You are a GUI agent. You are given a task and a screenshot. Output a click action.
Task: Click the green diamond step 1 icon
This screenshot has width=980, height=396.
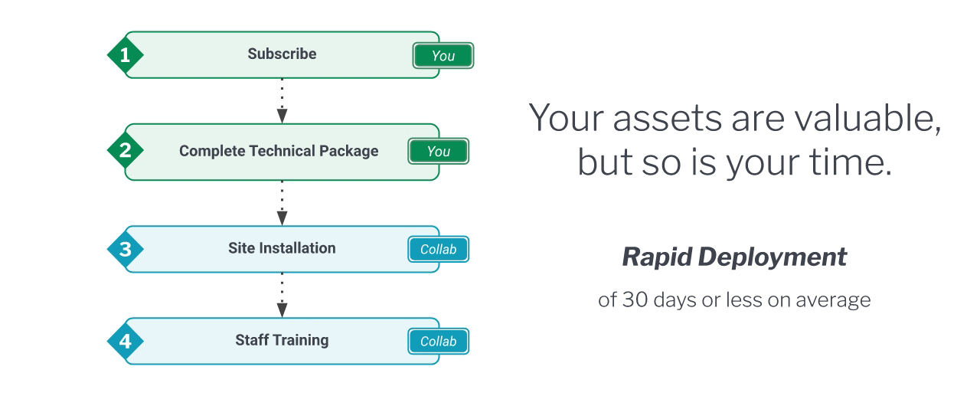126,55
